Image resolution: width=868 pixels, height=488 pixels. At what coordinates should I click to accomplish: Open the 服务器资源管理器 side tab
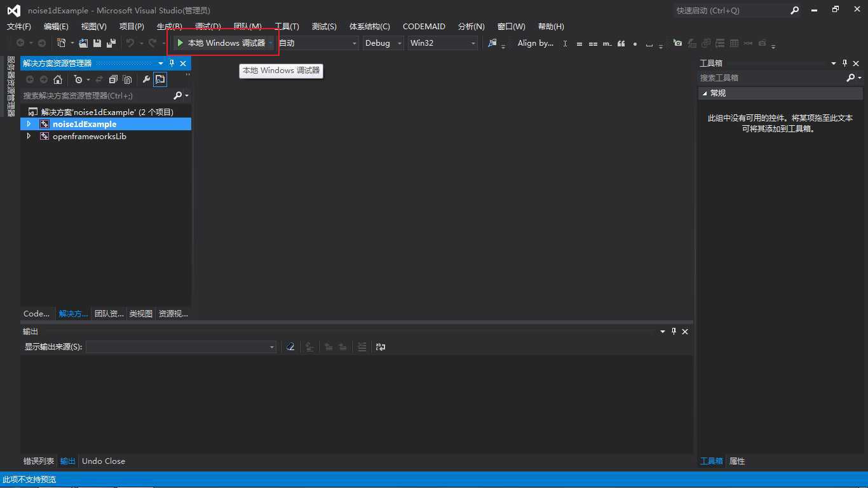(11, 86)
